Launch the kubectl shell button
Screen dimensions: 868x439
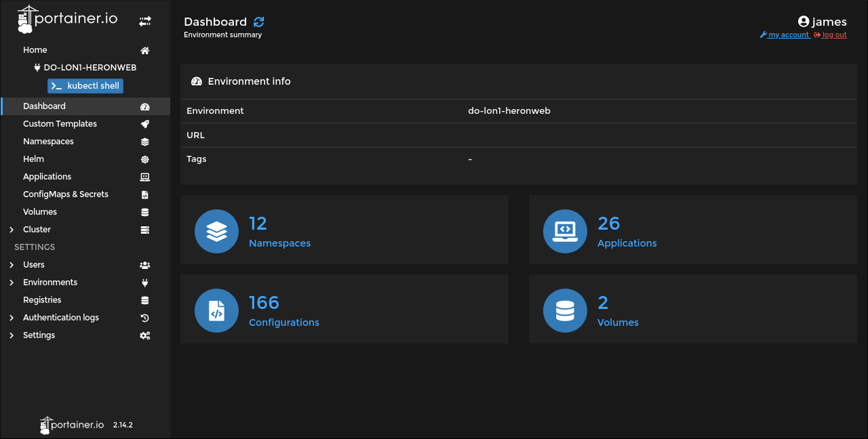[x=85, y=86]
